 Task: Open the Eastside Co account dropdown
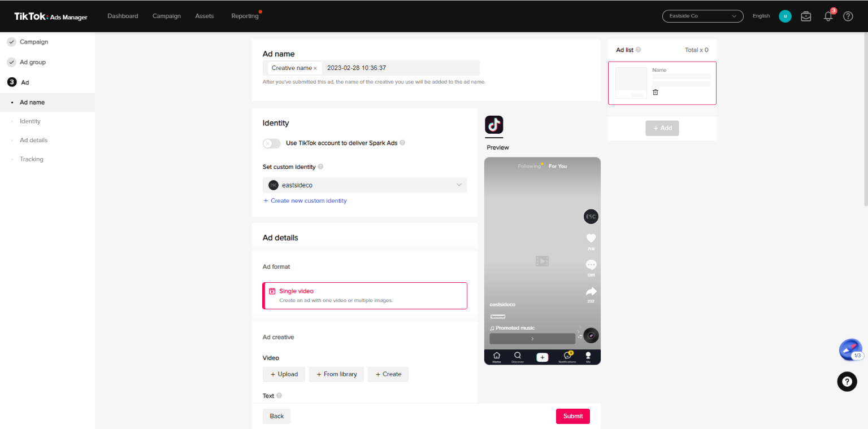[x=703, y=16]
